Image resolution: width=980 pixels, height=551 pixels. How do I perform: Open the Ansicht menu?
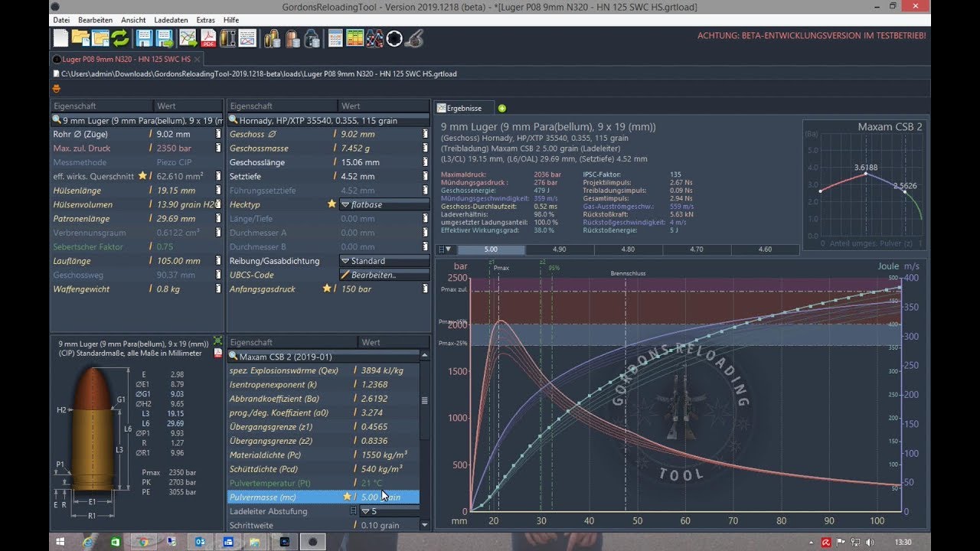coord(133,20)
